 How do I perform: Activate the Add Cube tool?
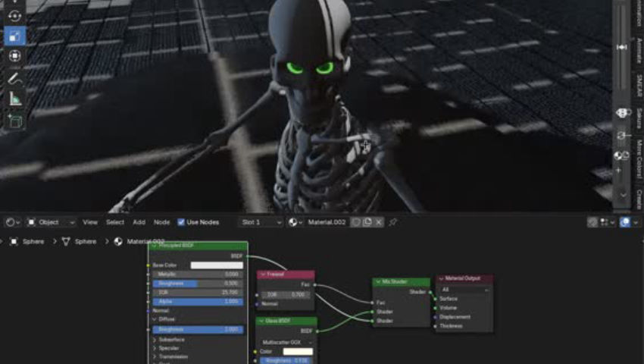(14, 121)
